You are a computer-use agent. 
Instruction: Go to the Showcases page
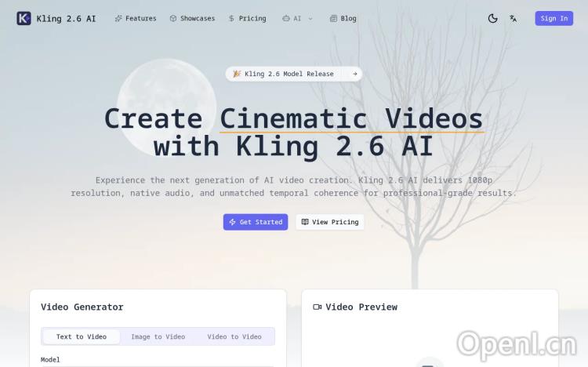pyautogui.click(x=192, y=18)
